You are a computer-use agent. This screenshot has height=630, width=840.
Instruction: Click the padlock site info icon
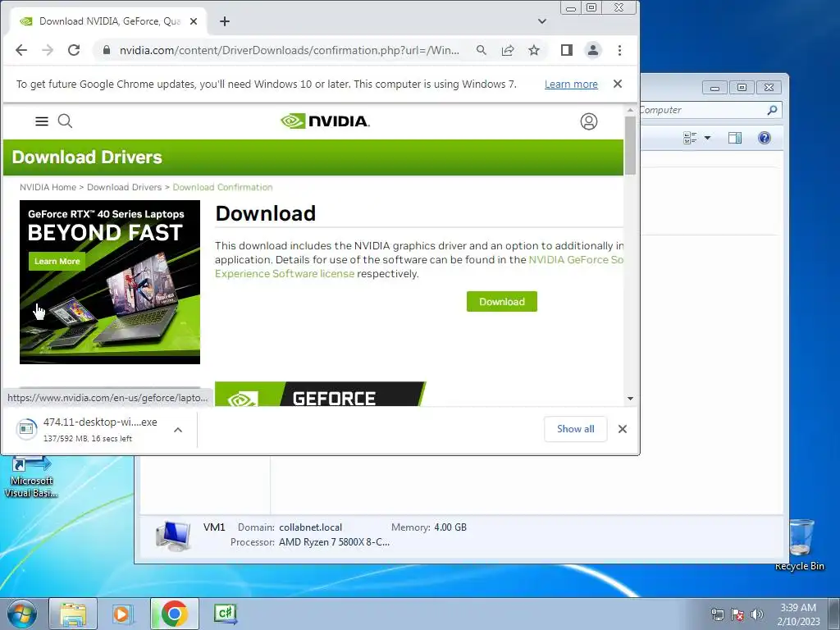tap(107, 50)
